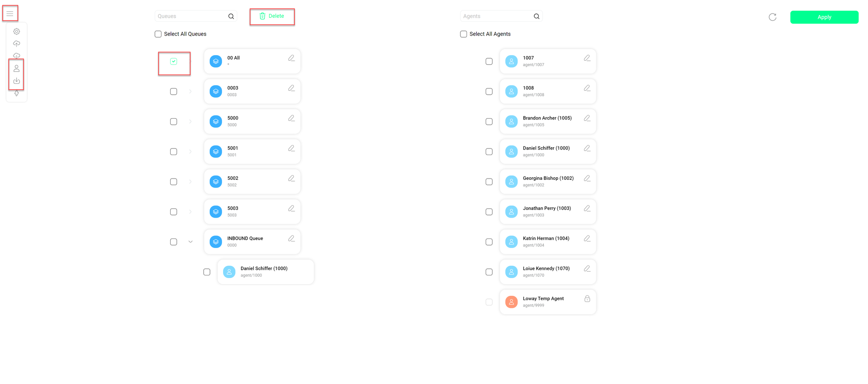Focus the Agents search field
Image resolution: width=868 pixels, height=384 pixels.
pos(496,17)
